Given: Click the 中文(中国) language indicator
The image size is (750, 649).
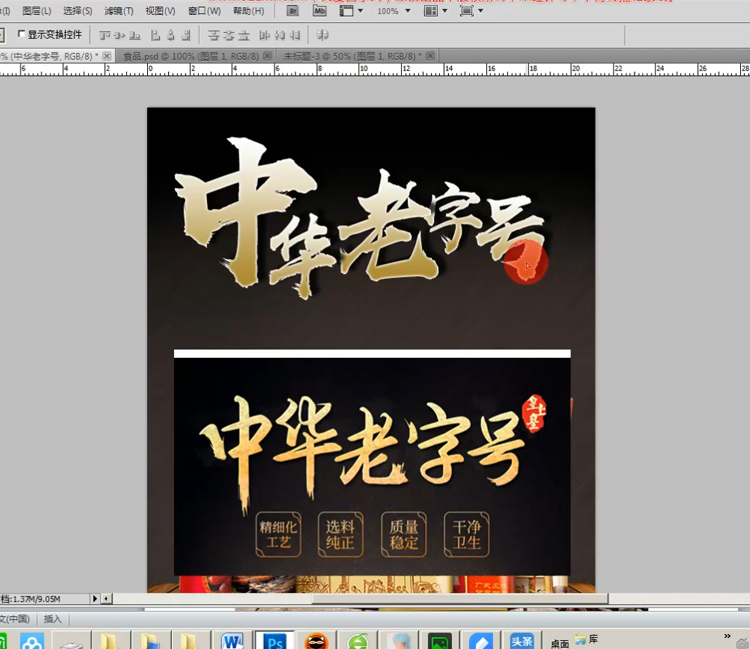Looking at the screenshot, I should point(15,619).
